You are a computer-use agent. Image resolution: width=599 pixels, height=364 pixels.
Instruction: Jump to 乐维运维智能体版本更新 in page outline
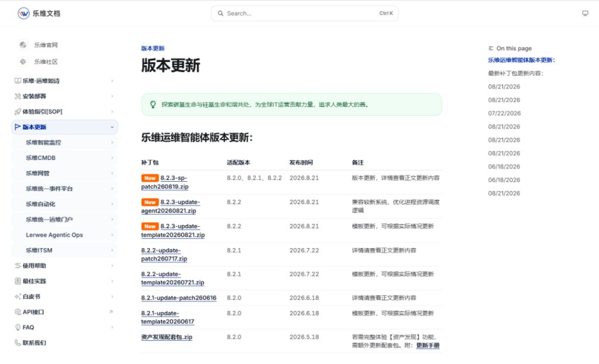pyautogui.click(x=521, y=60)
